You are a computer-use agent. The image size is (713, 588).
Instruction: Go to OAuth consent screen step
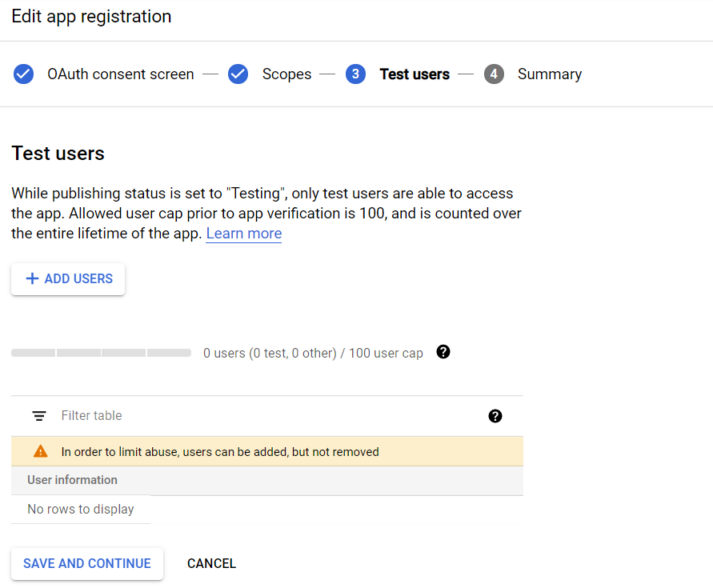(120, 74)
